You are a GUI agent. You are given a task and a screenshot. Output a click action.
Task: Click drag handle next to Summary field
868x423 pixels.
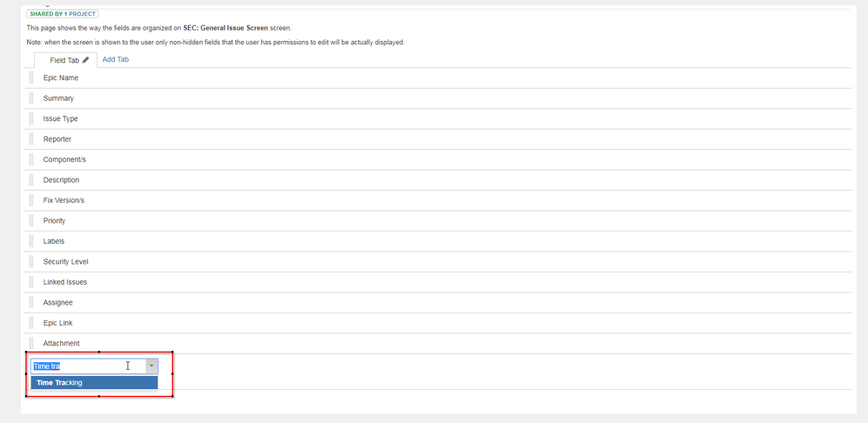(x=31, y=98)
